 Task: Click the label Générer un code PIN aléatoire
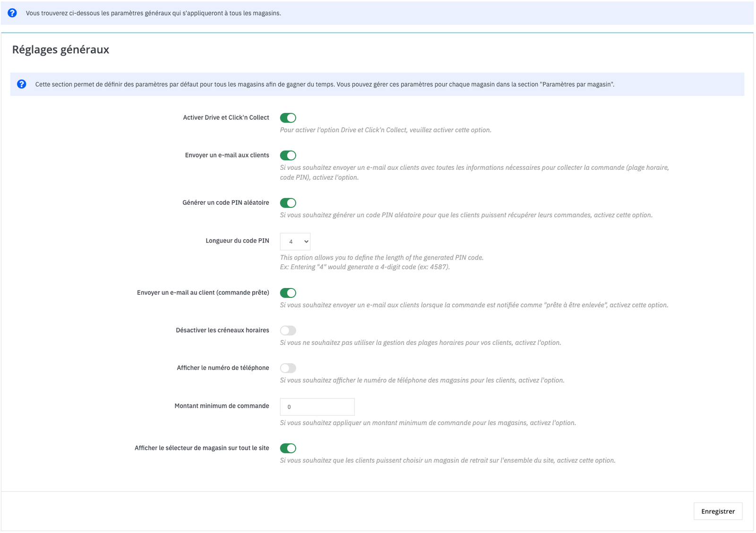click(226, 202)
